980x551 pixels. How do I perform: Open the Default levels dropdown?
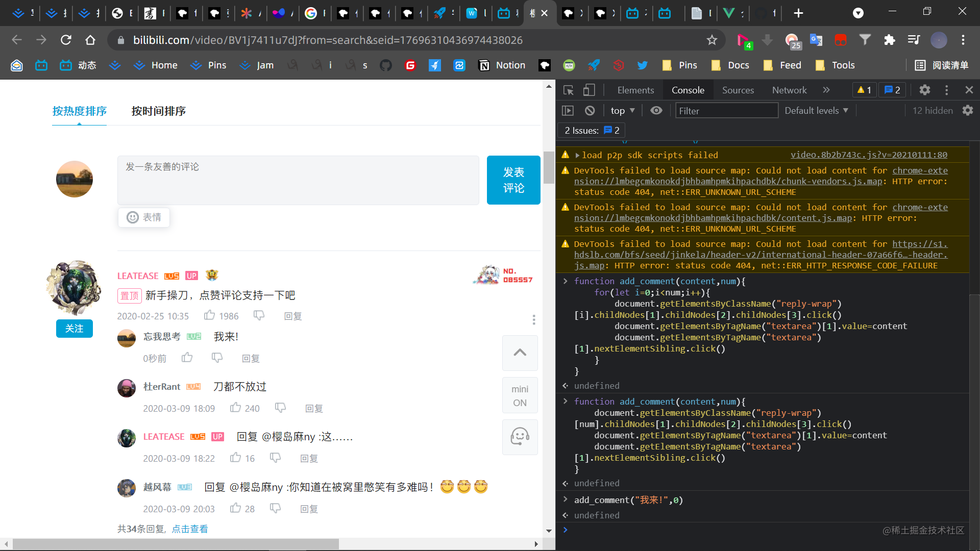pyautogui.click(x=816, y=111)
